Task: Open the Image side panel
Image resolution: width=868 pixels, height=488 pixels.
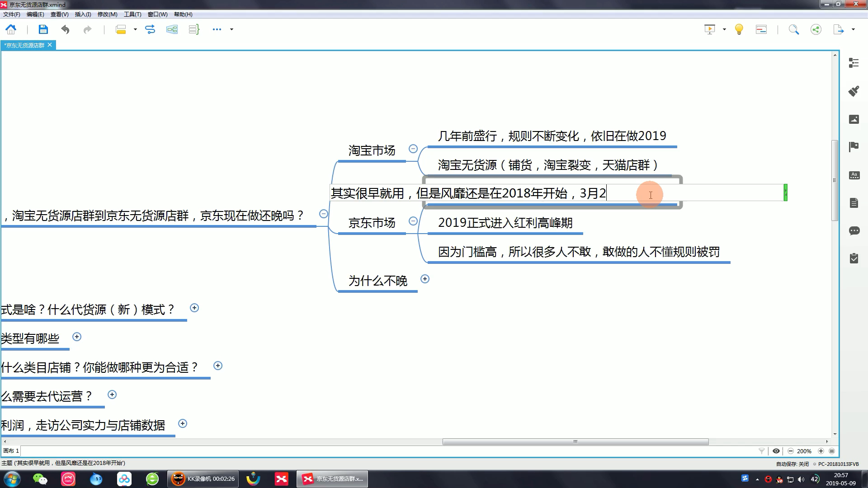Action: tap(854, 119)
